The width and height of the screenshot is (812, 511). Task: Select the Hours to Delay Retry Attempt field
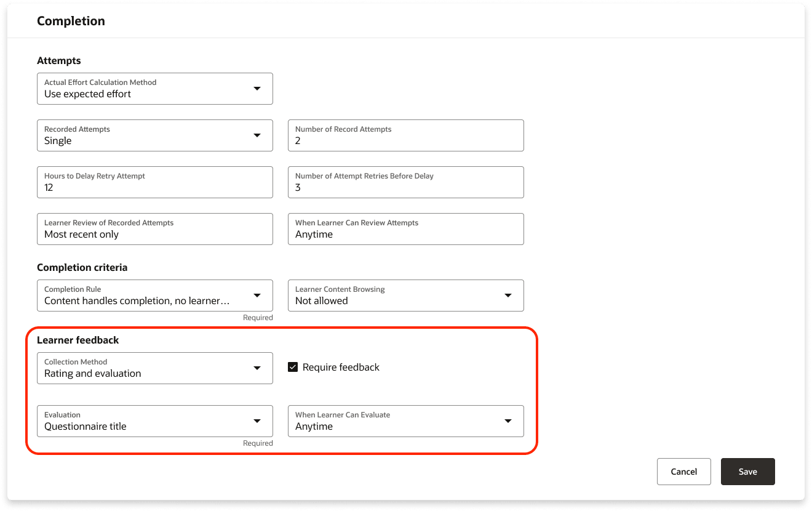[154, 182]
